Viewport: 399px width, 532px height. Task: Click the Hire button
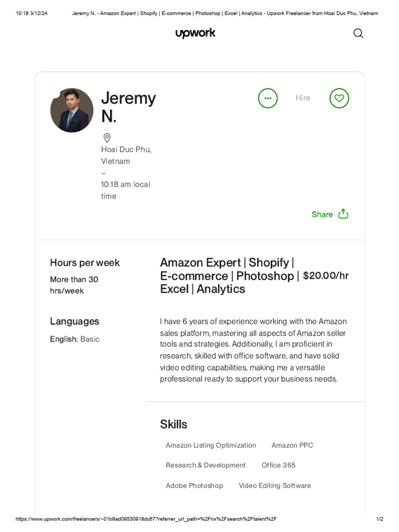pyautogui.click(x=303, y=98)
